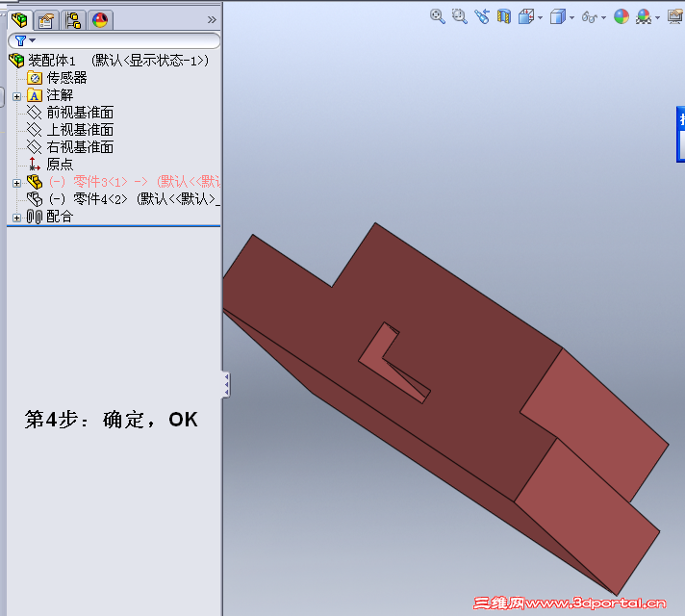Click the Previous View icon

point(482,16)
